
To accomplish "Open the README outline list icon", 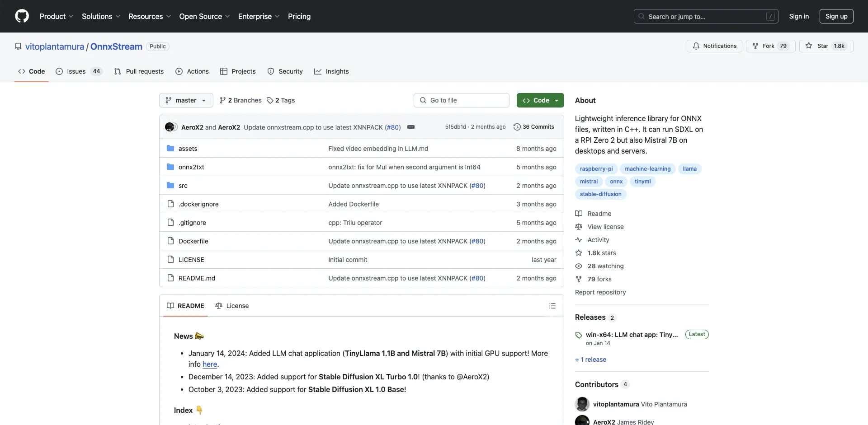I will (552, 306).
